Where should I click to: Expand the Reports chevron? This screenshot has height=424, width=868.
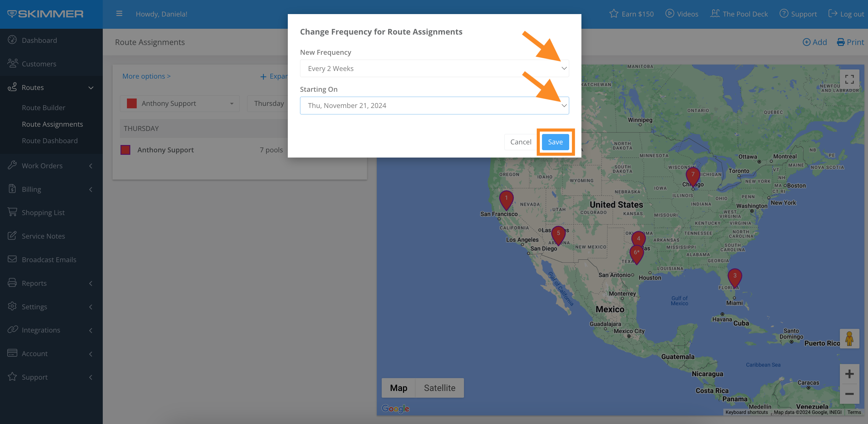[x=91, y=284]
